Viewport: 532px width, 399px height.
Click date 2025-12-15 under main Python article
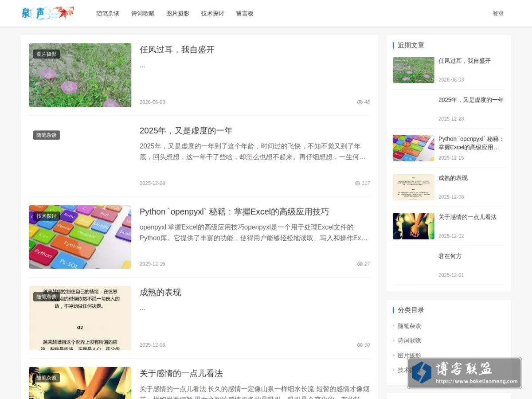pyautogui.click(x=153, y=264)
